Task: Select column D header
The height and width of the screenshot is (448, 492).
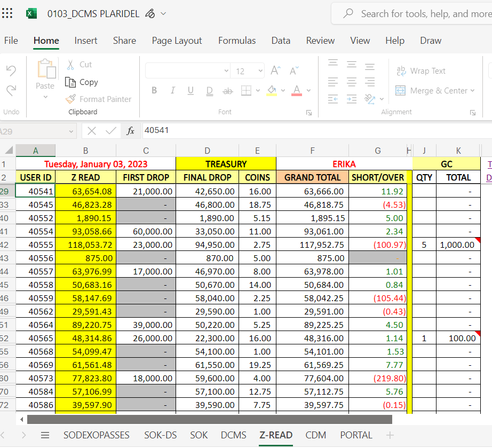Action: (x=207, y=151)
